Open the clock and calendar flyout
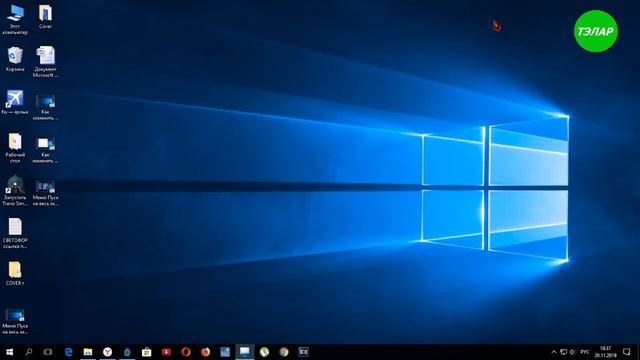The height and width of the screenshot is (360, 640). coord(605,352)
